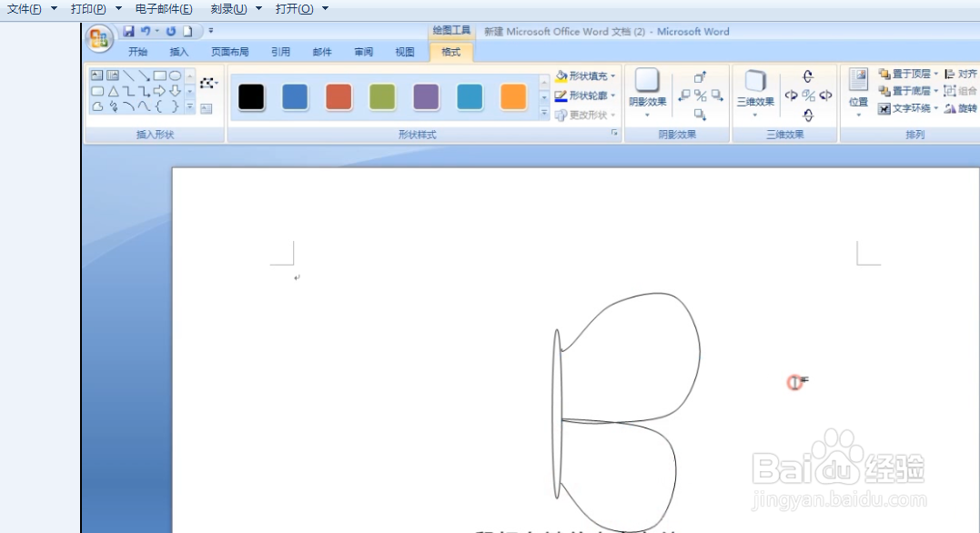This screenshot has height=533, width=980.
Task: Click the 电子邮件(E) menu item
Action: coord(164,9)
